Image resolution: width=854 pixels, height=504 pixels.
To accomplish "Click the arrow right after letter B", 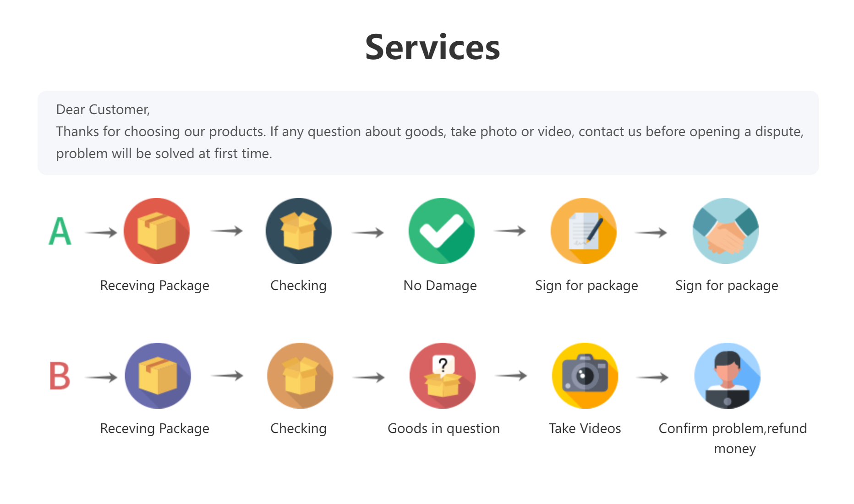I will (101, 378).
